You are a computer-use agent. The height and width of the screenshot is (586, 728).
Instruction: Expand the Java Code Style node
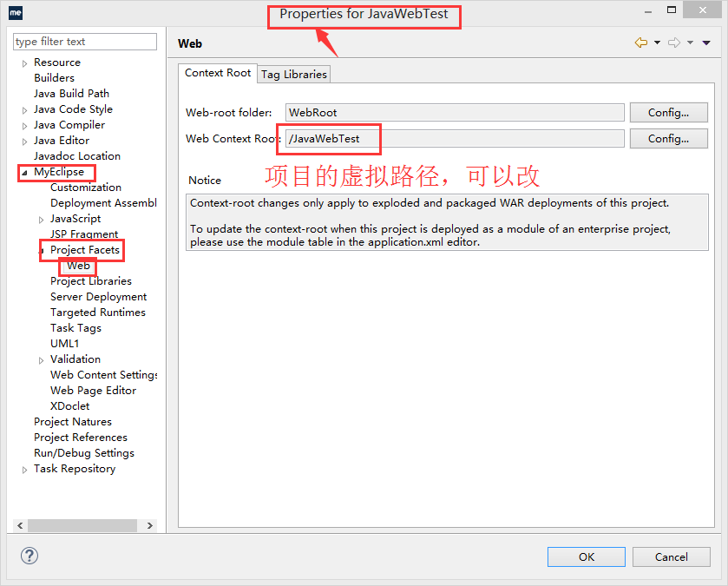pos(24,110)
